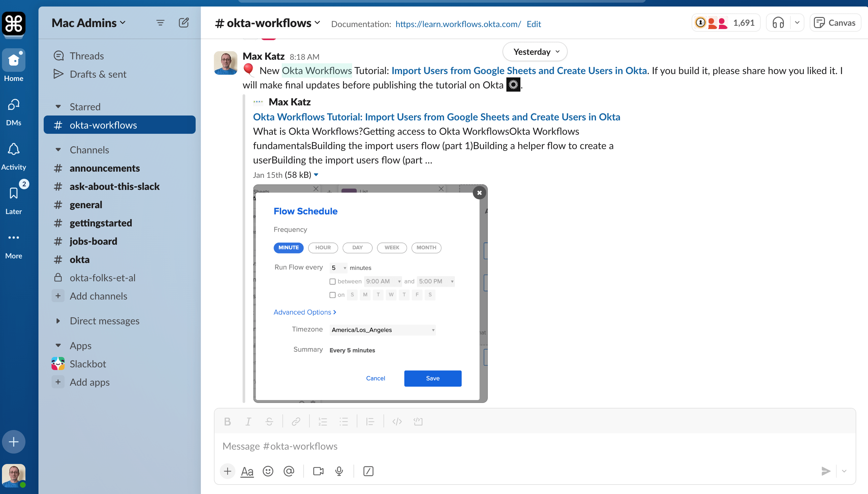Open slash shortcuts icon in composer

point(368,471)
